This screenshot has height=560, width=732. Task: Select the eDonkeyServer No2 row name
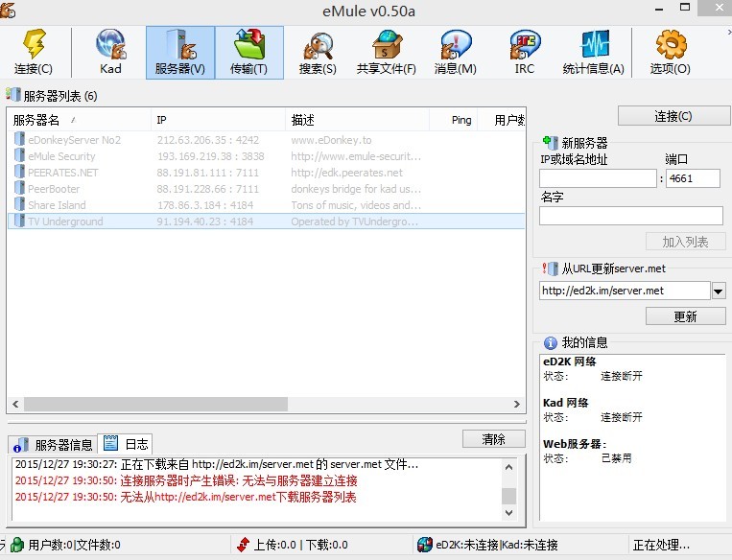74,140
